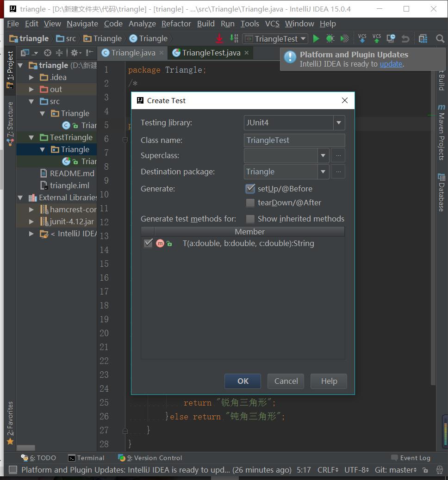The height and width of the screenshot is (480, 448).
Task: Click Collapse All icon in Project panel
Action: point(59,53)
